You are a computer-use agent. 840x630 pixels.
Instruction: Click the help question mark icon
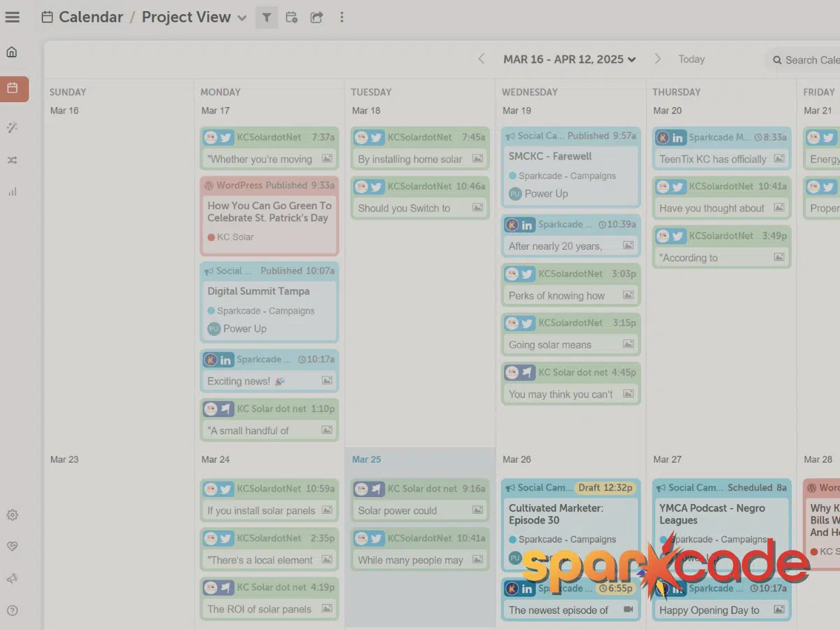(x=12, y=610)
